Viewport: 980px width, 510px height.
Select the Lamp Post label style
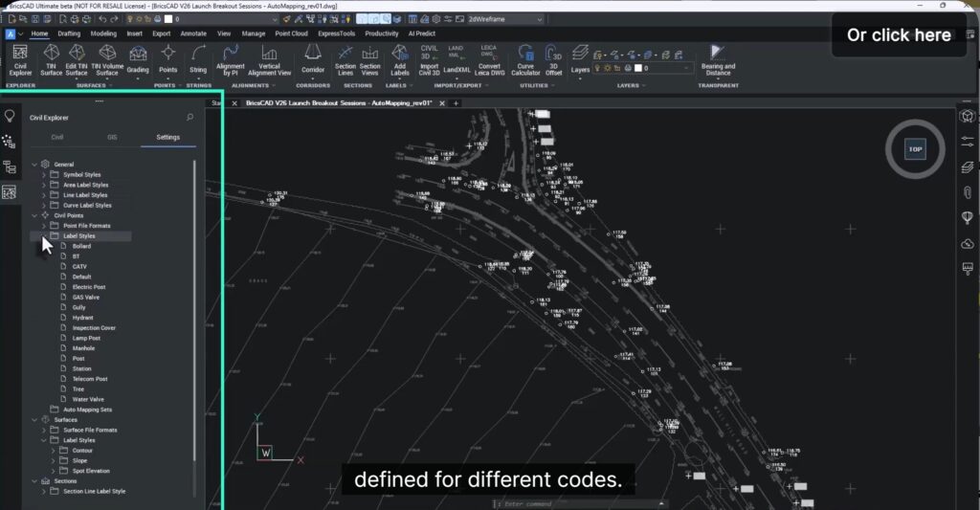(86, 338)
